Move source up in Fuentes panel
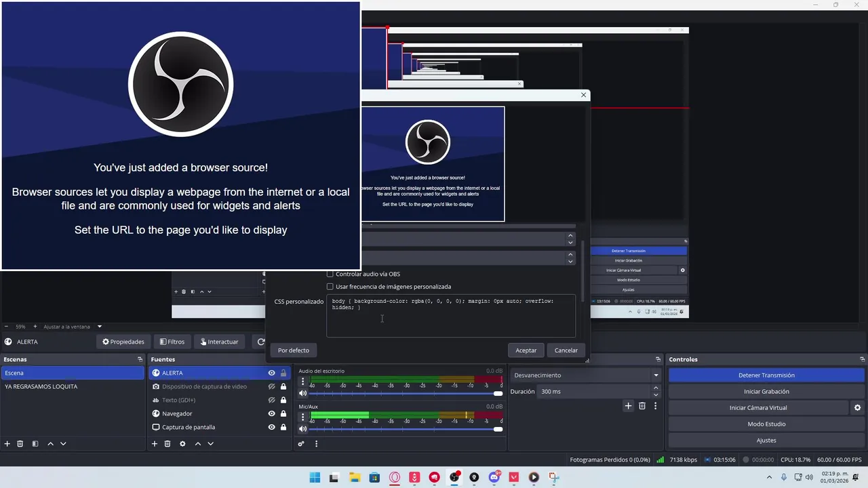This screenshot has width=868, height=488. click(x=198, y=444)
